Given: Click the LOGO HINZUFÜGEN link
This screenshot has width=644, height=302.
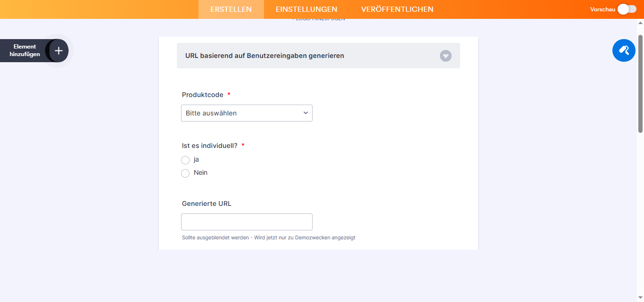Looking at the screenshot, I should (319, 18).
